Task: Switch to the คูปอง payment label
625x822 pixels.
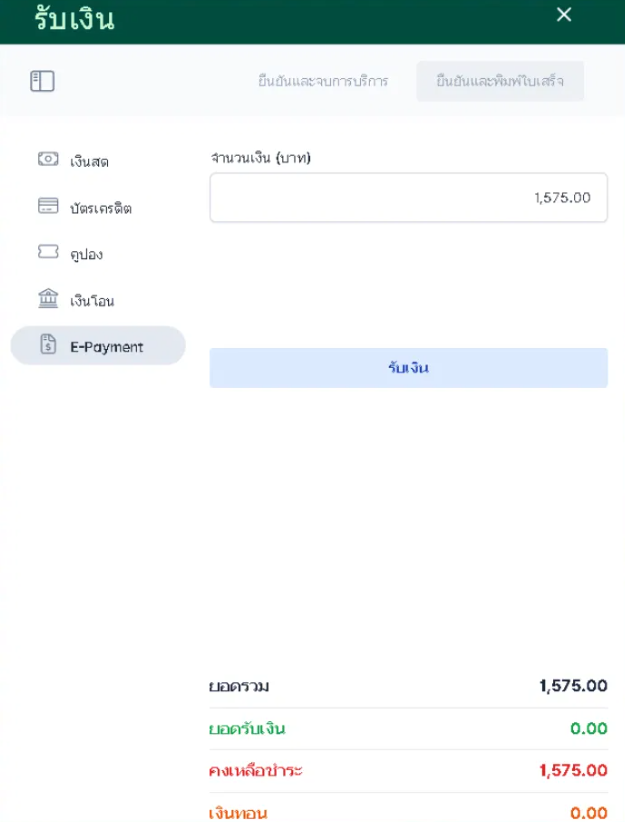Action: 86,254
